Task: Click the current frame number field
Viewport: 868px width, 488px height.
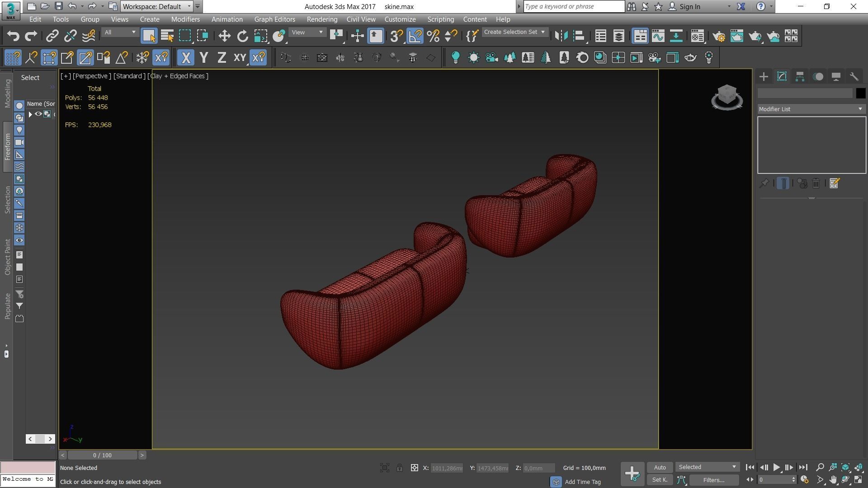Action: pos(774,480)
